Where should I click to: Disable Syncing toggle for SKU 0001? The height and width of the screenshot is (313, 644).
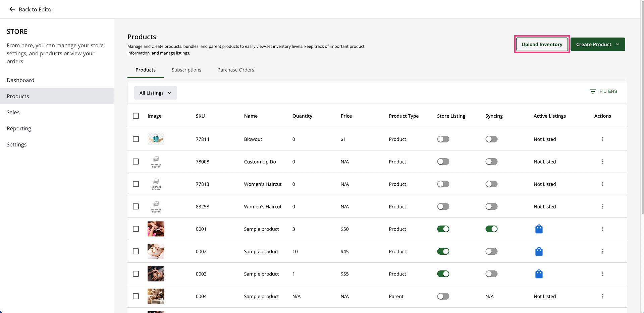click(x=491, y=229)
